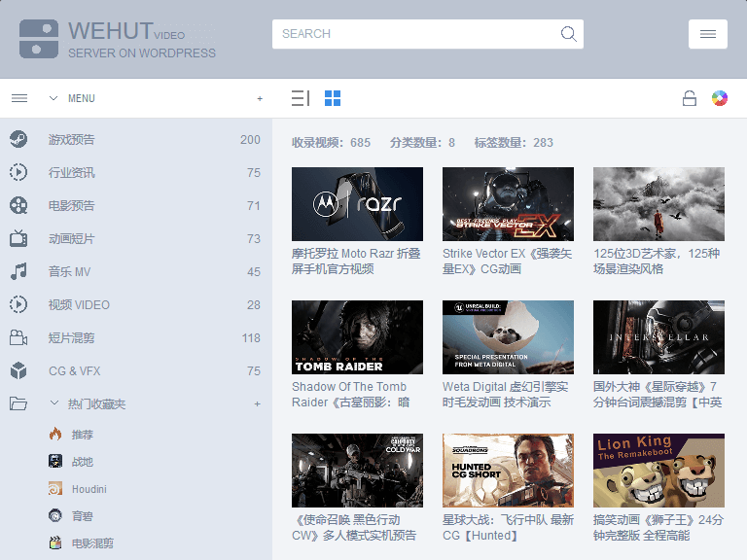Viewport: 747px width, 560px height.
Task: Switch to grid view layout
Action: click(x=333, y=98)
